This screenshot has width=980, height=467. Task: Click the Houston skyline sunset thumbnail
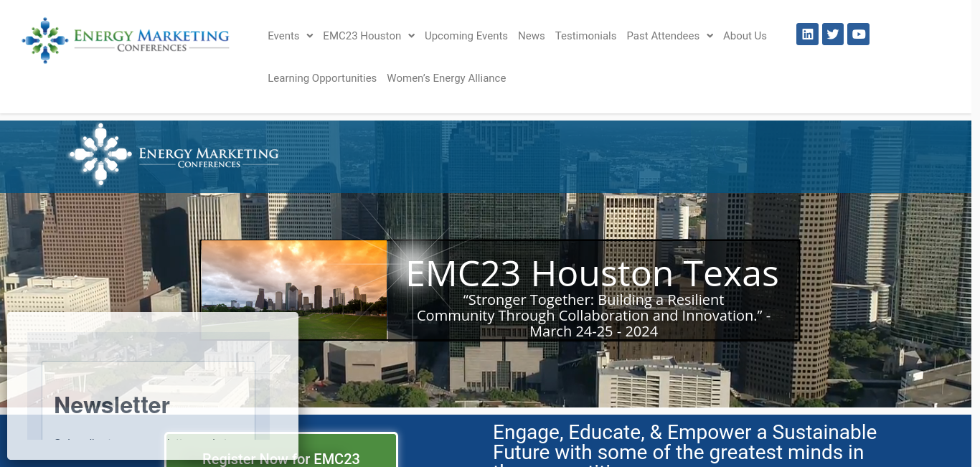tap(294, 290)
